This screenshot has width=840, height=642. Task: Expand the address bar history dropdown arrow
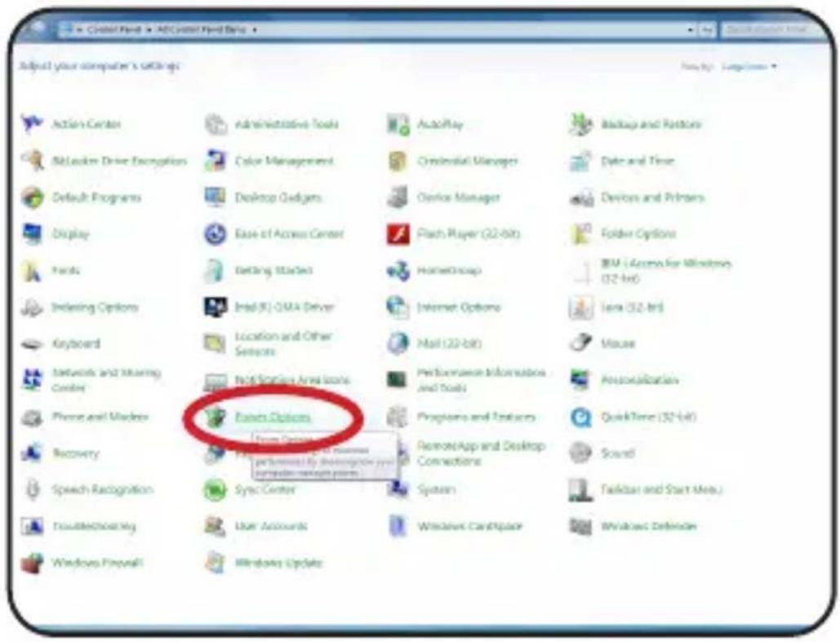[691, 30]
